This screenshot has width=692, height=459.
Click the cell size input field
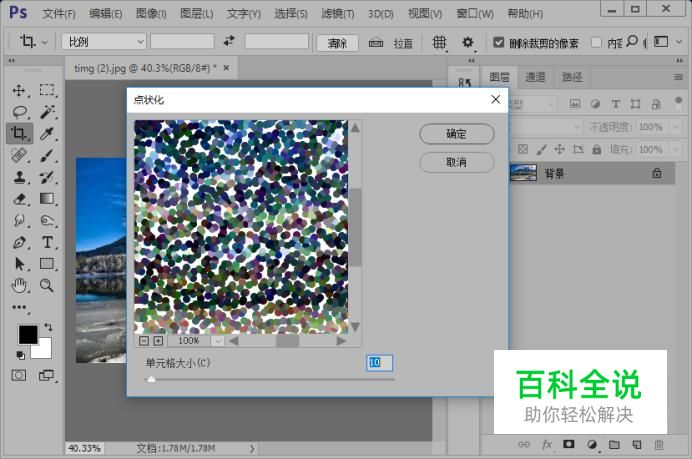pos(380,362)
